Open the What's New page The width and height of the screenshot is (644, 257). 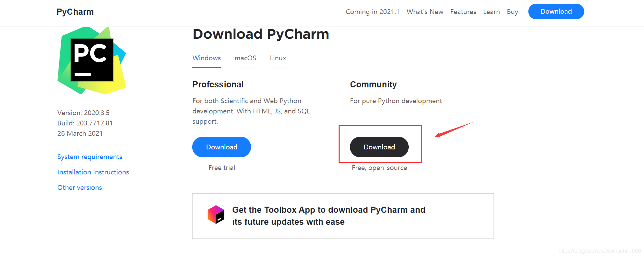pos(425,12)
